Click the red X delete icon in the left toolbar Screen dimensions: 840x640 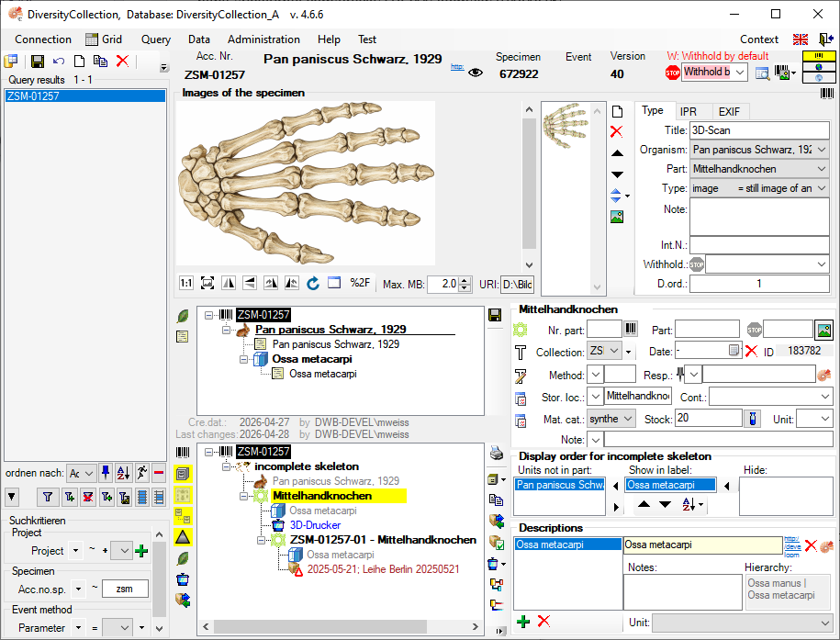pyautogui.click(x=121, y=62)
